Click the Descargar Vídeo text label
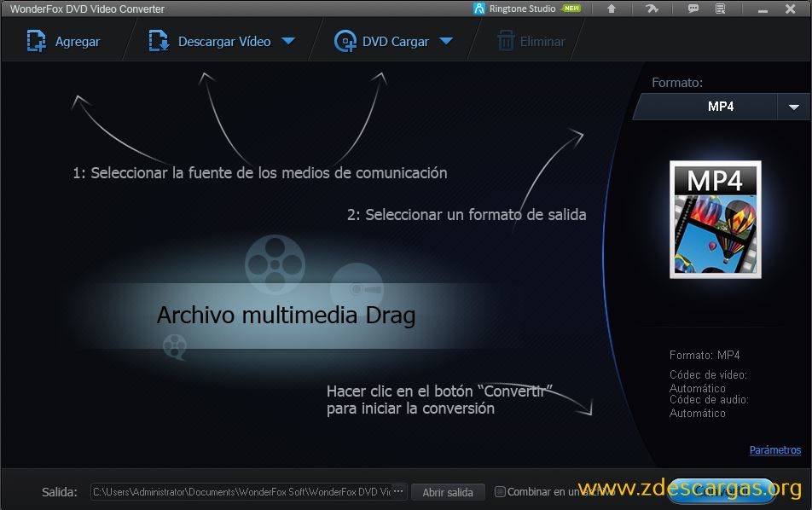This screenshot has width=812, height=510. coord(224,42)
